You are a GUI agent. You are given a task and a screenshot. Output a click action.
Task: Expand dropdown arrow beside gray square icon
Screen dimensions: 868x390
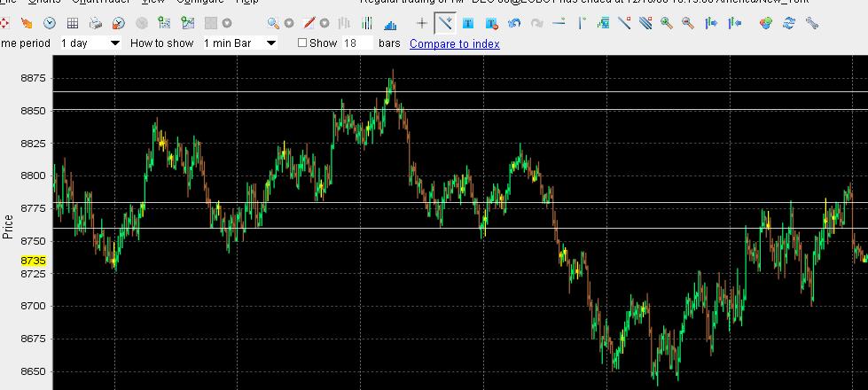point(227,23)
